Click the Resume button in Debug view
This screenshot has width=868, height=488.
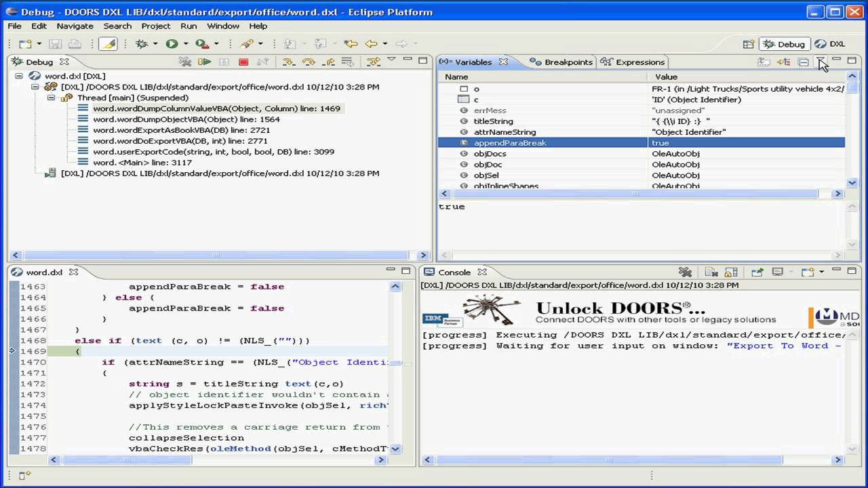coord(204,62)
